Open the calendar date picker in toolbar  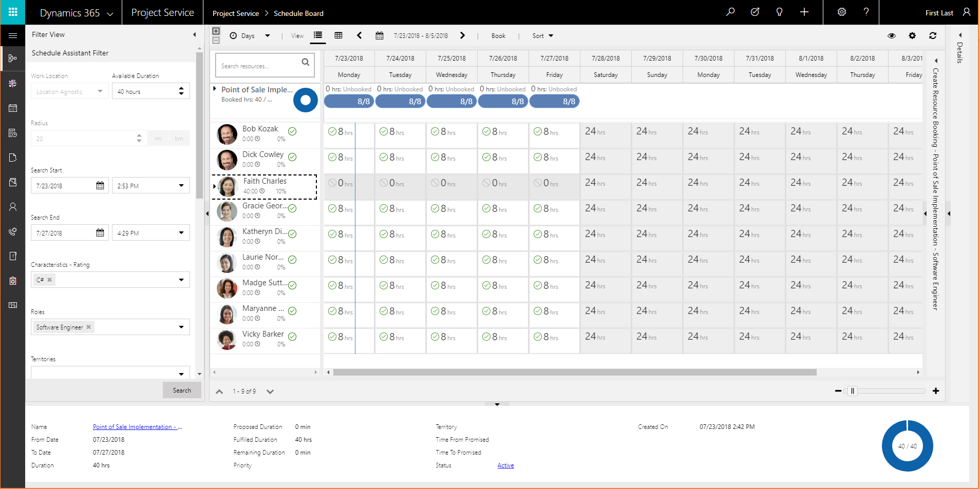tap(380, 36)
